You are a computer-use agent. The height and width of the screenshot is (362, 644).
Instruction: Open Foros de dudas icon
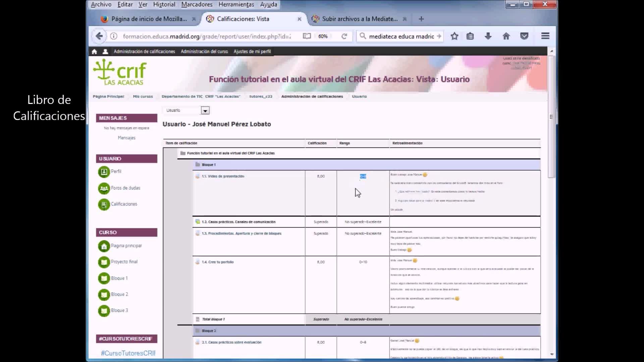104,188
